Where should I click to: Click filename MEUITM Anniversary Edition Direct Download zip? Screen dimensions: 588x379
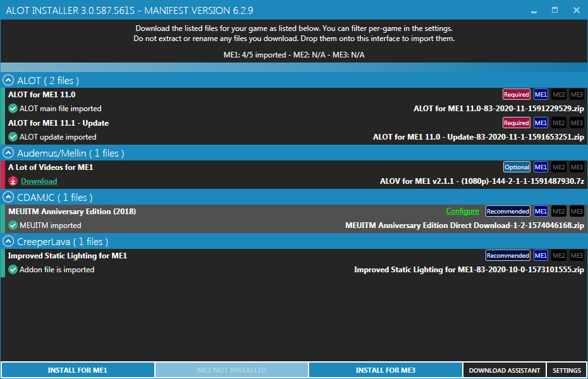tap(465, 226)
